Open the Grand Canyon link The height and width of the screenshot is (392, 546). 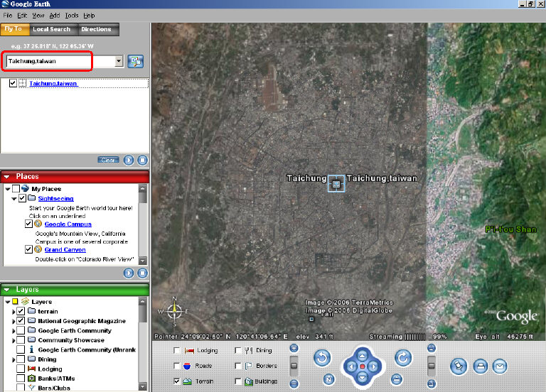65,250
